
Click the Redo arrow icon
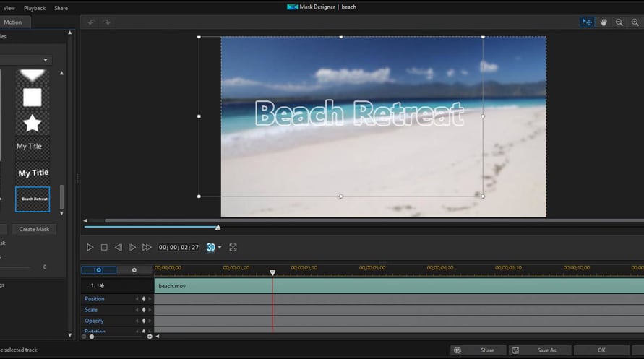[107, 22]
